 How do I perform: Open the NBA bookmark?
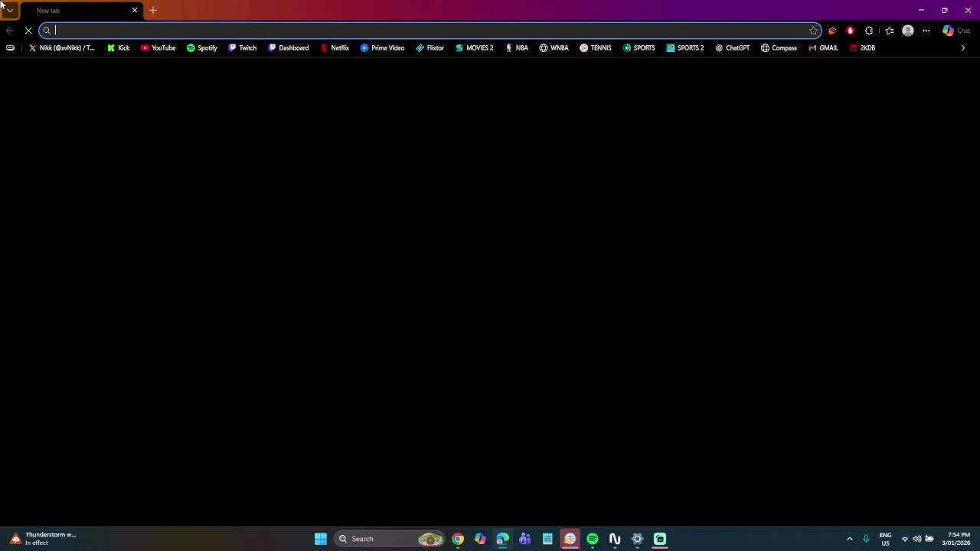tap(517, 47)
